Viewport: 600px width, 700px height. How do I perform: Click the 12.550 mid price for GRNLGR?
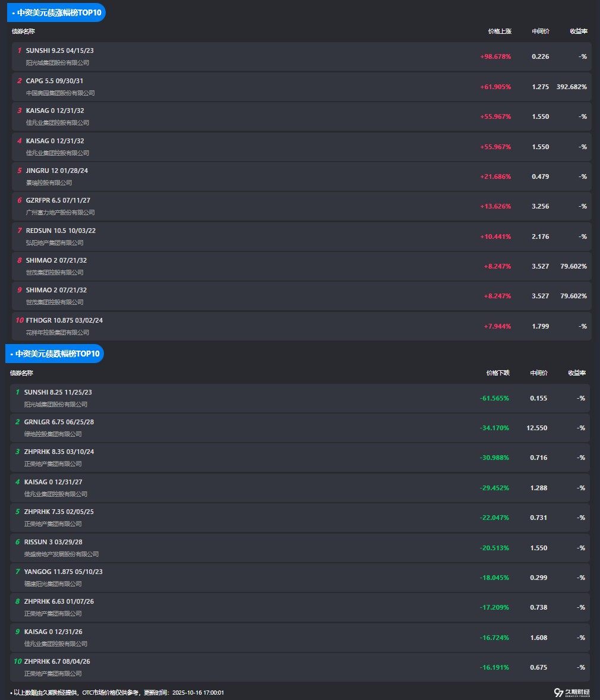536,428
